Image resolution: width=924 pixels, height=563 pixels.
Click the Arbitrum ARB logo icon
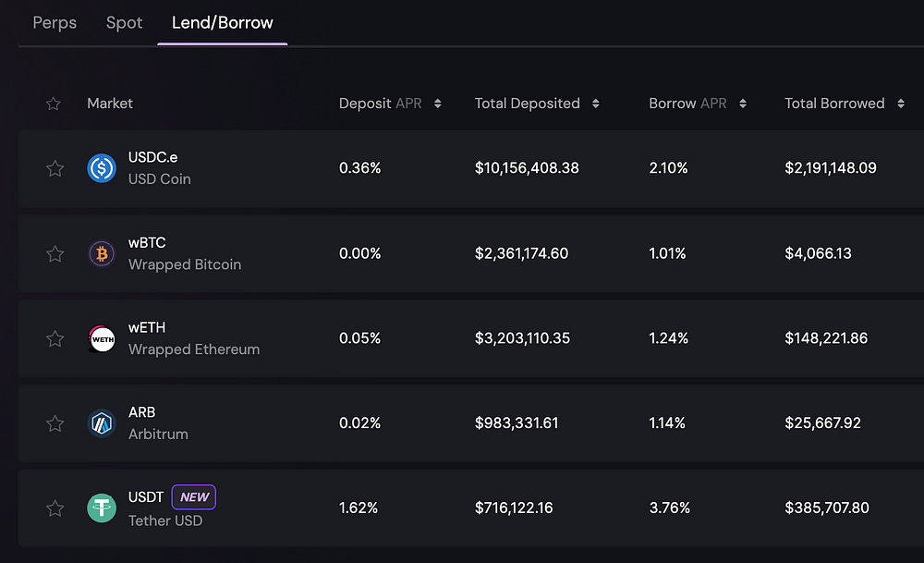[102, 423]
